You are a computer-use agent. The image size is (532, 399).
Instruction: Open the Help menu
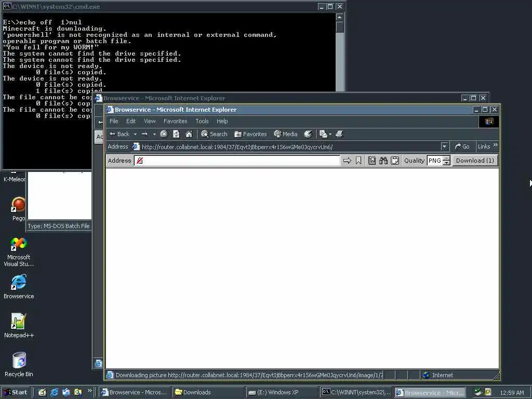[x=222, y=121]
